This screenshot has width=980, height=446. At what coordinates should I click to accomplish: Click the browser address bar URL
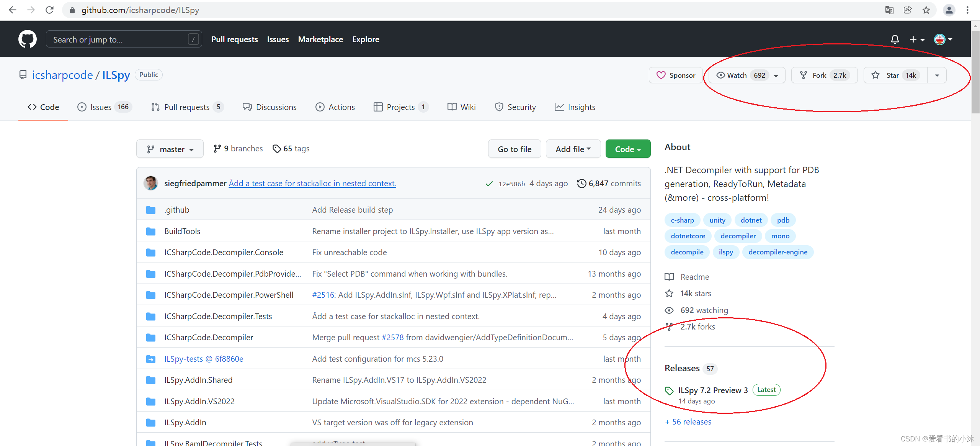coord(140,10)
